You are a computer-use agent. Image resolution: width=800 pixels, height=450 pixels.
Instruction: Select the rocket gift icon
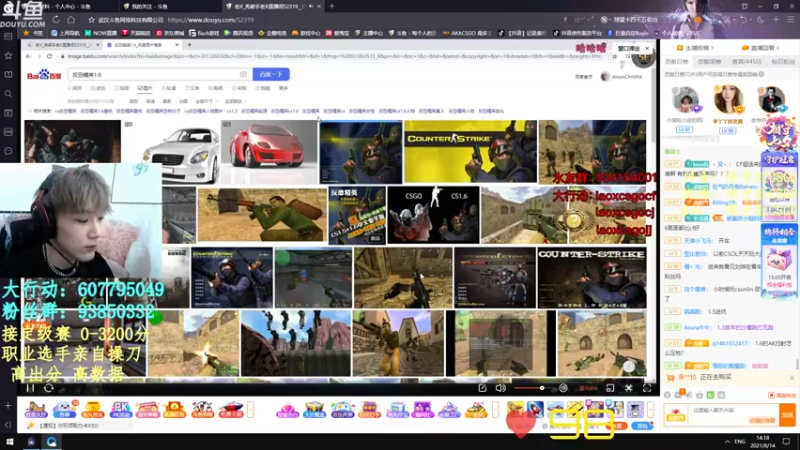535,409
